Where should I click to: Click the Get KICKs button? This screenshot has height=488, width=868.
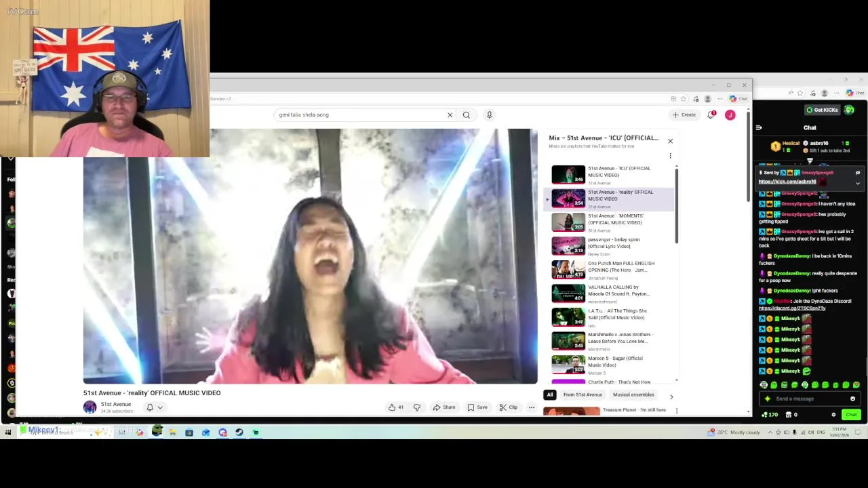tap(821, 110)
